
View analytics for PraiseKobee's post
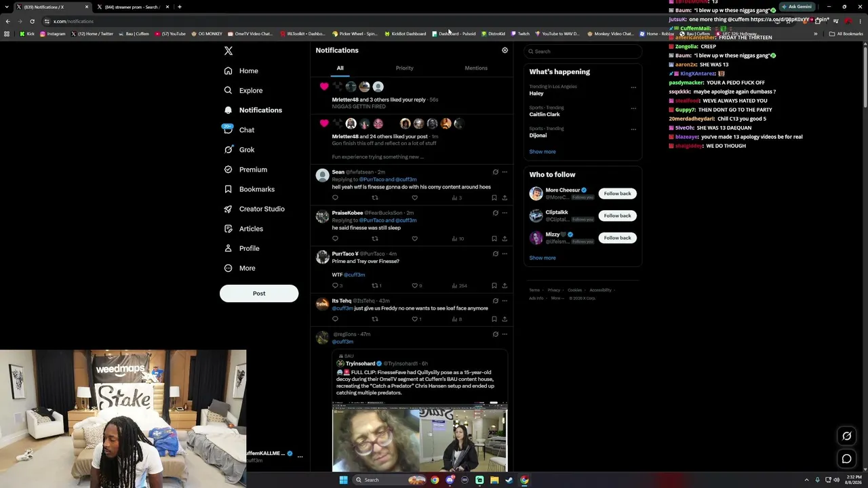point(458,239)
